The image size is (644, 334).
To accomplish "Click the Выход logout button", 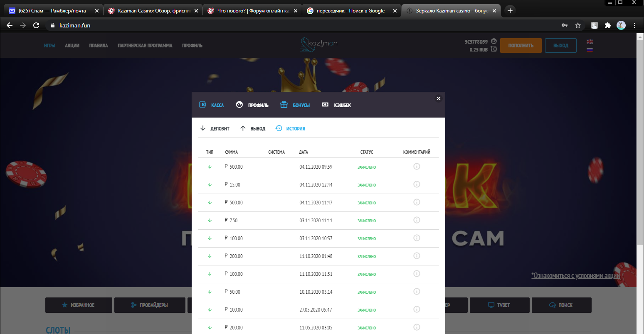I will (561, 45).
